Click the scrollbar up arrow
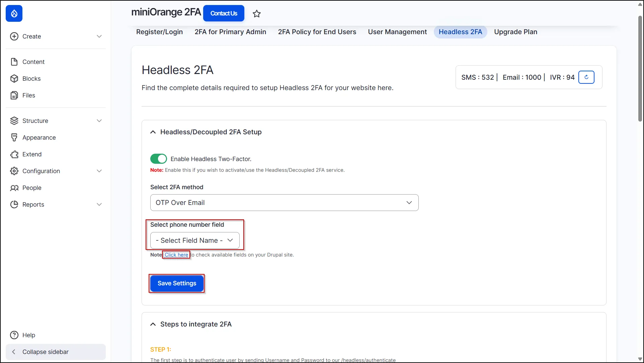The image size is (644, 363). pyautogui.click(x=640, y=4)
